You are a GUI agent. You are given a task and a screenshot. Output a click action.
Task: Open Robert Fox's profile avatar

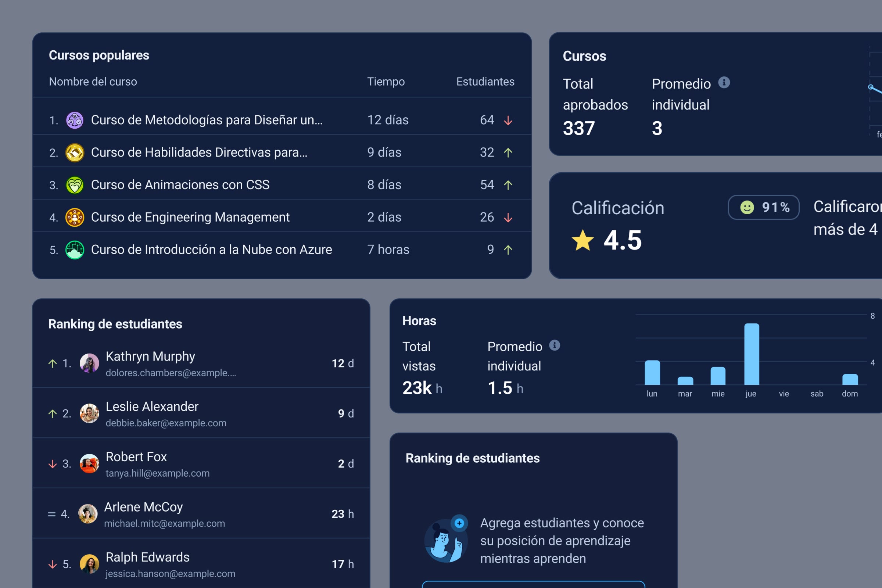[x=89, y=463]
